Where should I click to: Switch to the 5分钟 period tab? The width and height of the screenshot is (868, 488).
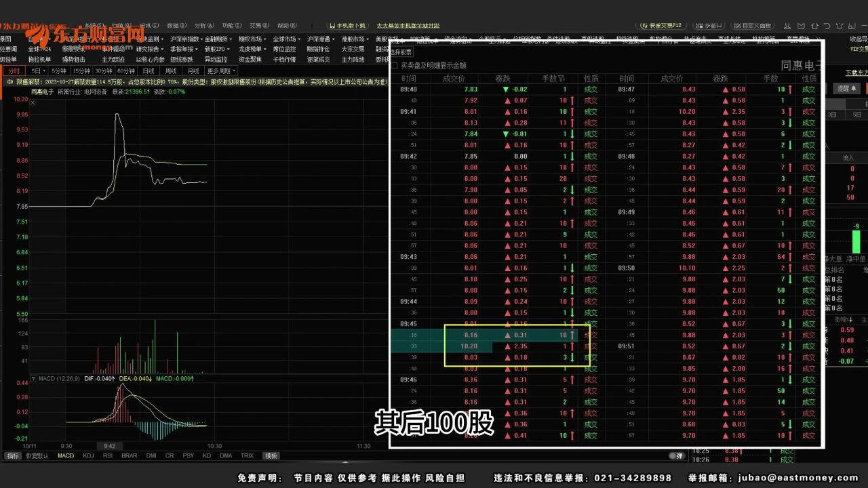[x=59, y=70]
